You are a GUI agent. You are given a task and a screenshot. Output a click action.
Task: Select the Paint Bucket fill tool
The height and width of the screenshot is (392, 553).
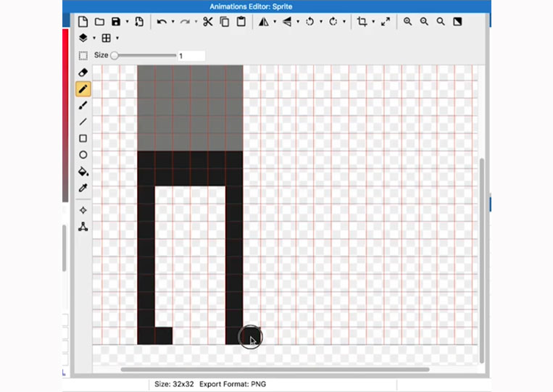click(83, 171)
